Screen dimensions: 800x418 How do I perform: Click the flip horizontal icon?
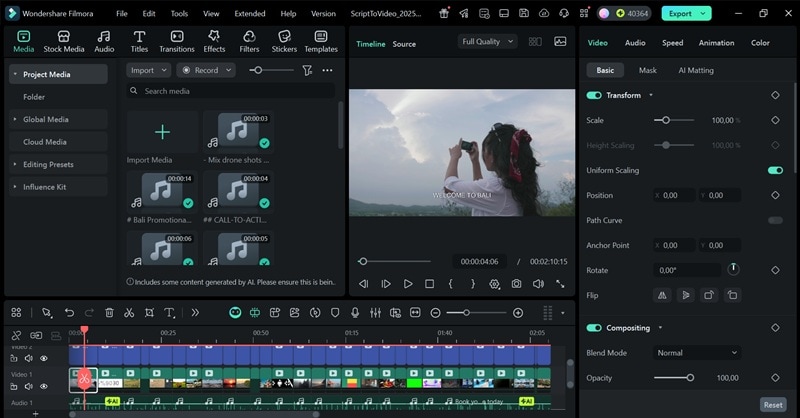[x=662, y=295]
